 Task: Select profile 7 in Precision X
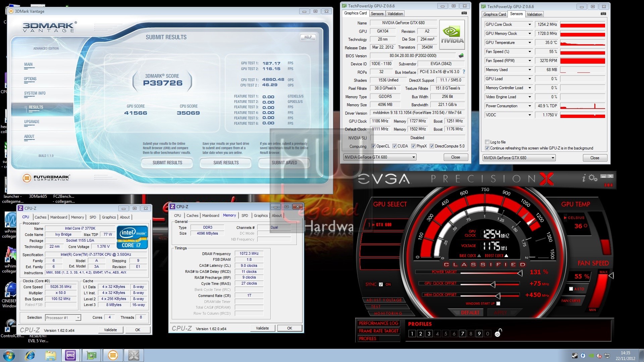[463, 334]
